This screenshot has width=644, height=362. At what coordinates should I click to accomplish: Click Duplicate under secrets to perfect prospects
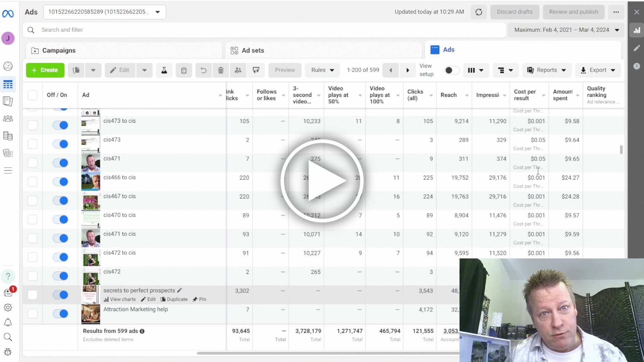[x=174, y=299]
